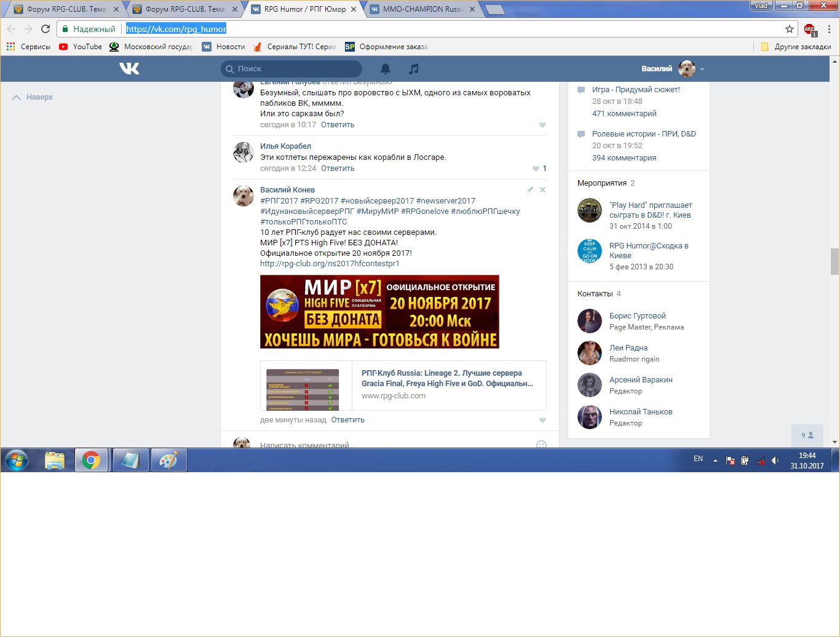Switch the EN input language indicator
This screenshot has width=840, height=637.
point(698,459)
